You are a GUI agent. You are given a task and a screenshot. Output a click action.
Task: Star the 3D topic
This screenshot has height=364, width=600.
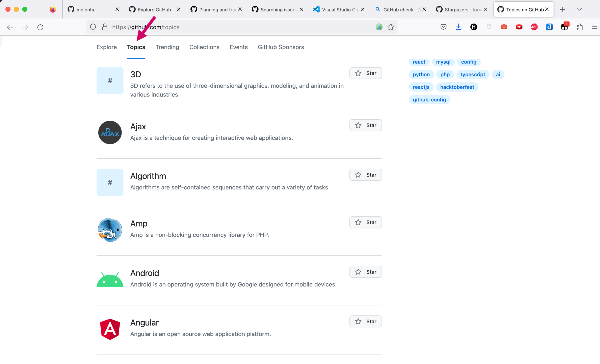click(x=365, y=73)
